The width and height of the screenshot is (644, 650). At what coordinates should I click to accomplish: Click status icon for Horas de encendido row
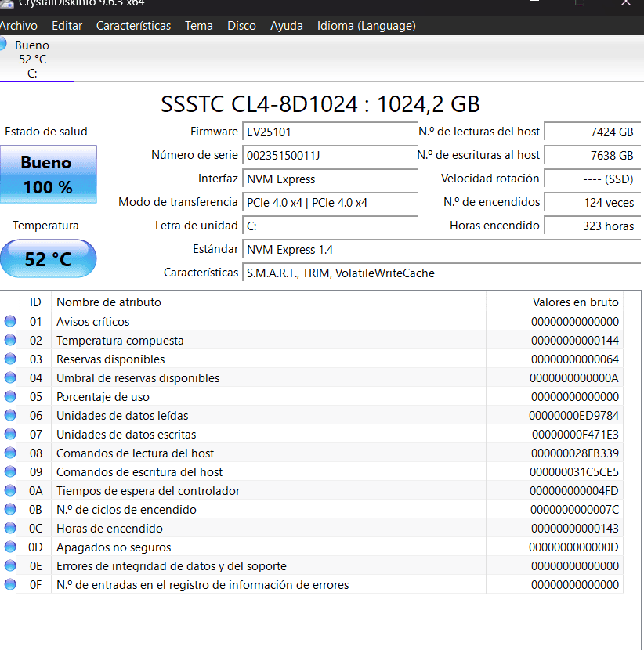click(10, 528)
